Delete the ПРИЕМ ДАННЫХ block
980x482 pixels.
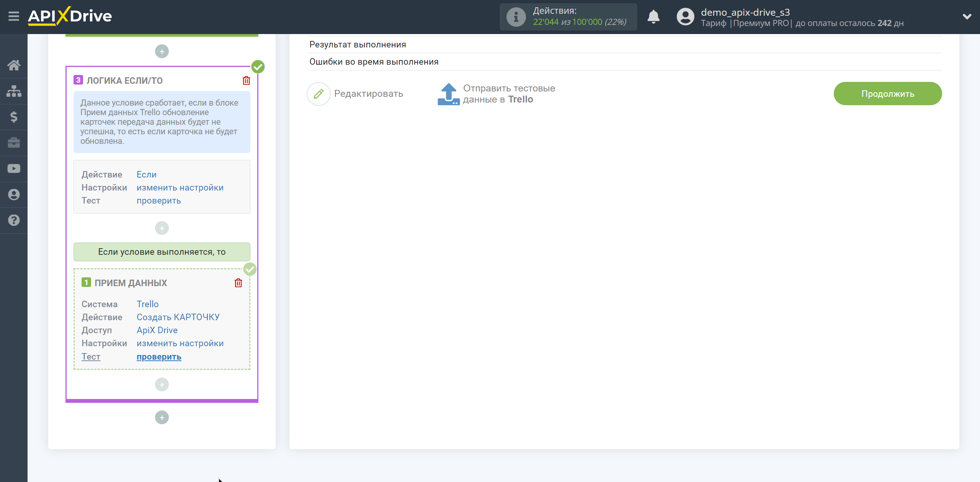tap(238, 283)
